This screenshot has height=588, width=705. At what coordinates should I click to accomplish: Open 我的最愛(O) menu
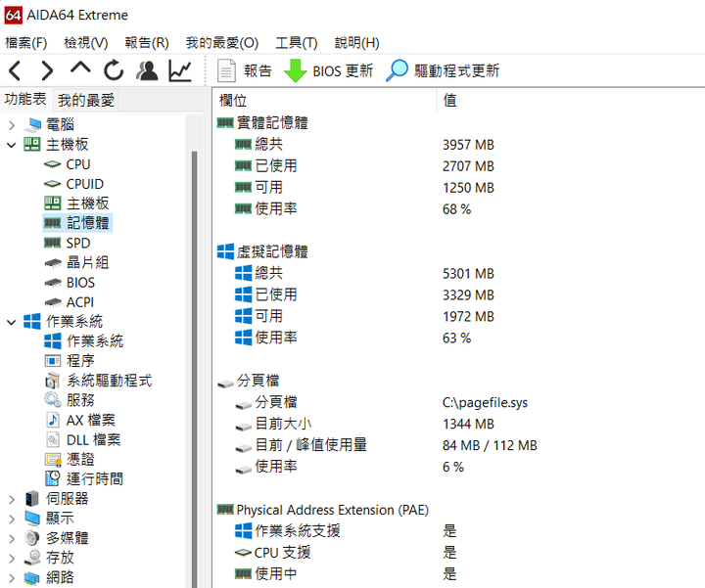click(x=222, y=43)
